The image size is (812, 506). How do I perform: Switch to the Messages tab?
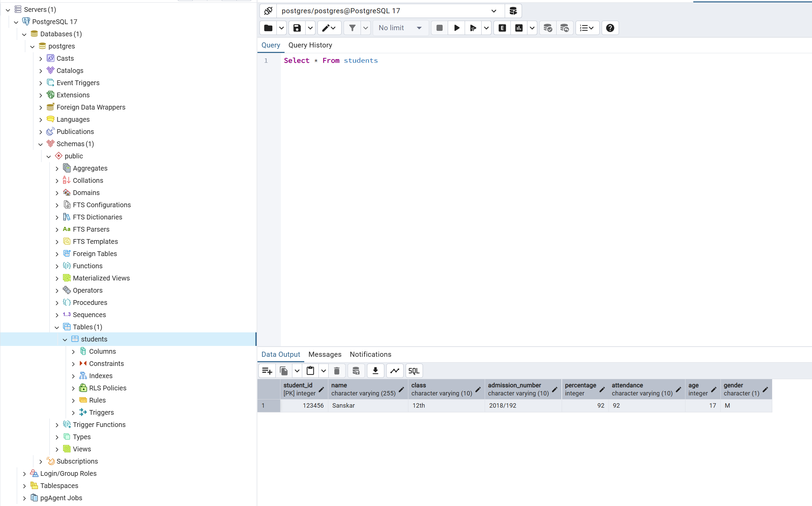coord(325,354)
